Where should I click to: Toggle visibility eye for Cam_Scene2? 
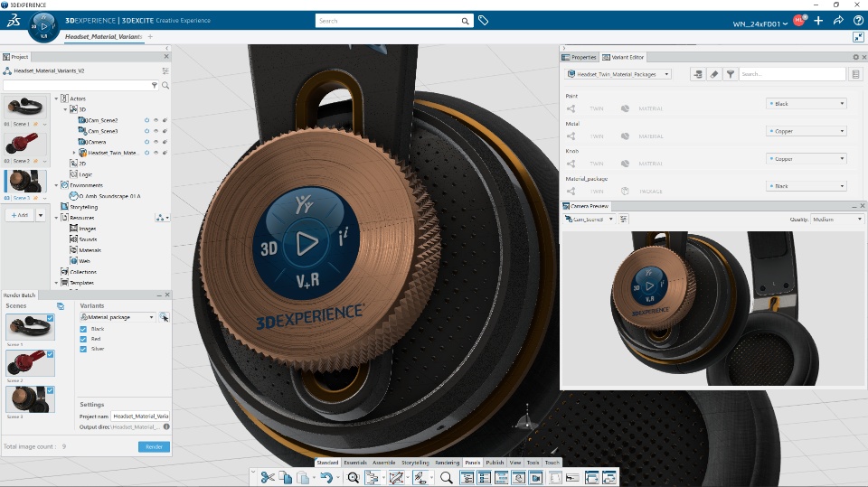(x=156, y=120)
